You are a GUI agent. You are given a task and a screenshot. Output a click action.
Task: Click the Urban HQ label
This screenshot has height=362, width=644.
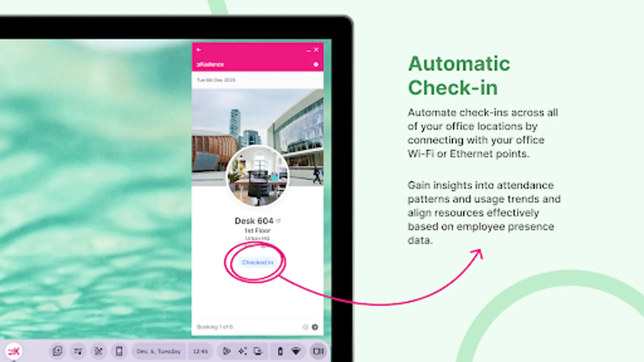258,238
